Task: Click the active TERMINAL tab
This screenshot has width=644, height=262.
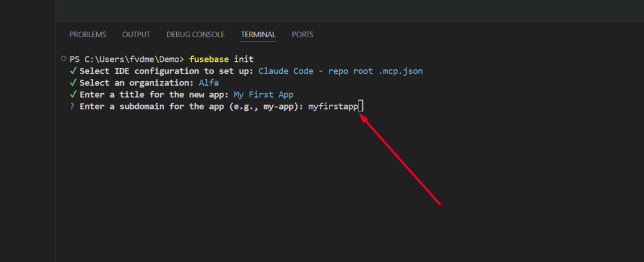Action: pos(258,35)
